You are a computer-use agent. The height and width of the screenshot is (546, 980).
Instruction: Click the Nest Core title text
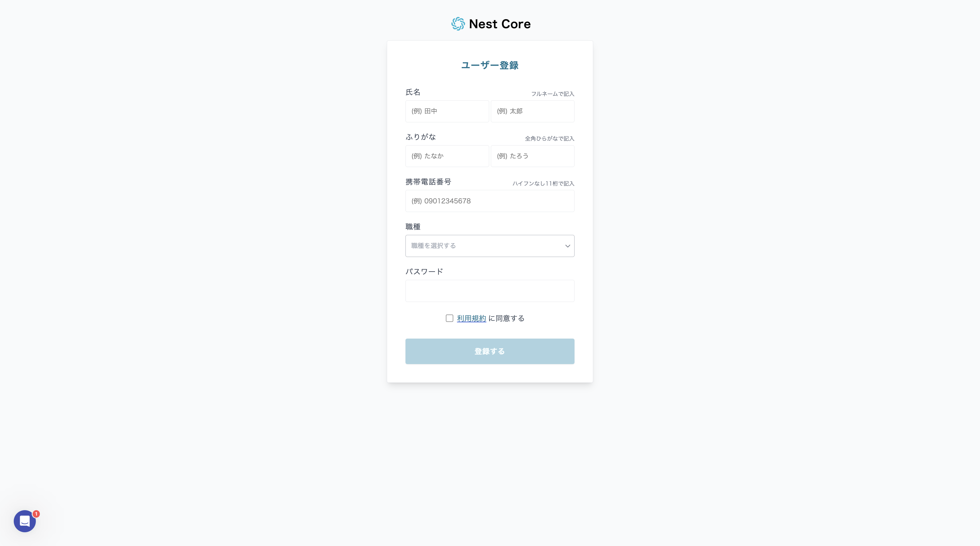[499, 24]
